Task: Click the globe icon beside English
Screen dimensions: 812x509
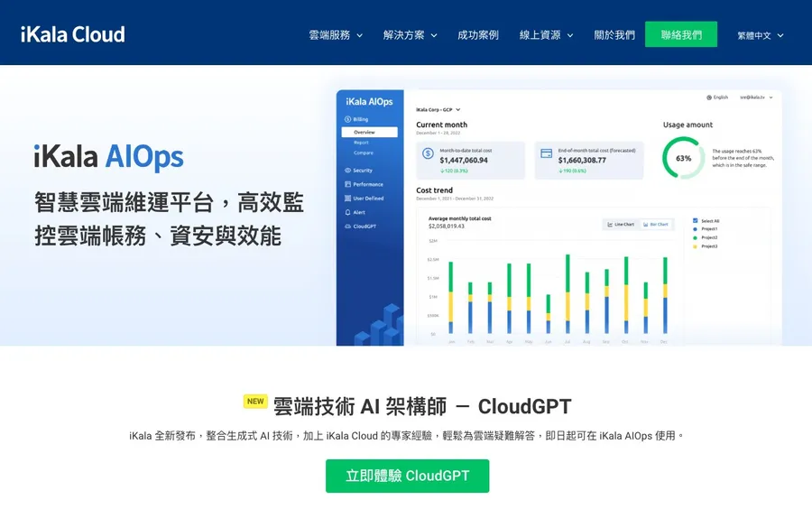Action: click(709, 97)
